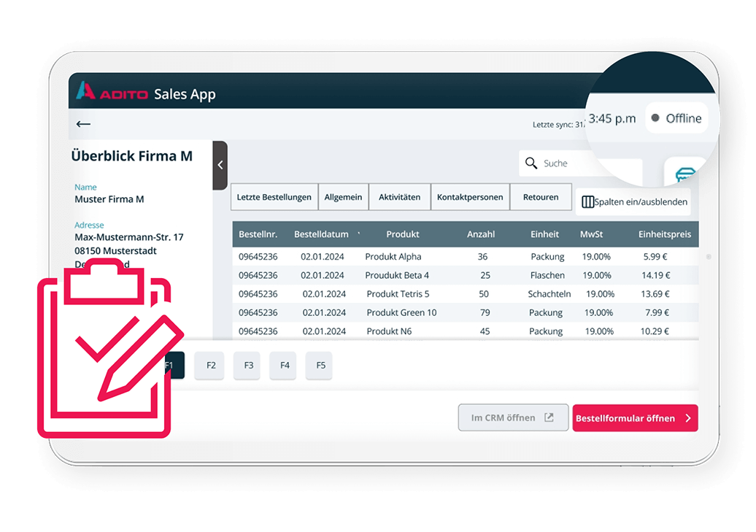756x532 pixels.
Task: Go back with the left arrow icon
Action: click(x=83, y=124)
